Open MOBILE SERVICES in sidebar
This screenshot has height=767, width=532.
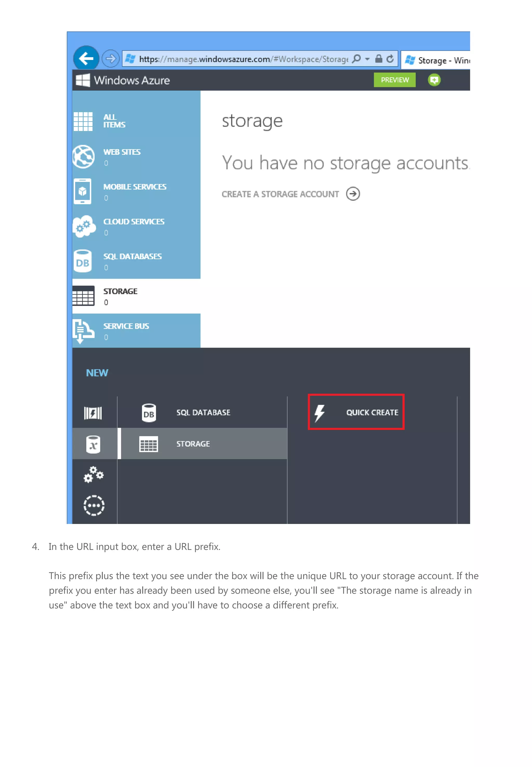(x=136, y=191)
